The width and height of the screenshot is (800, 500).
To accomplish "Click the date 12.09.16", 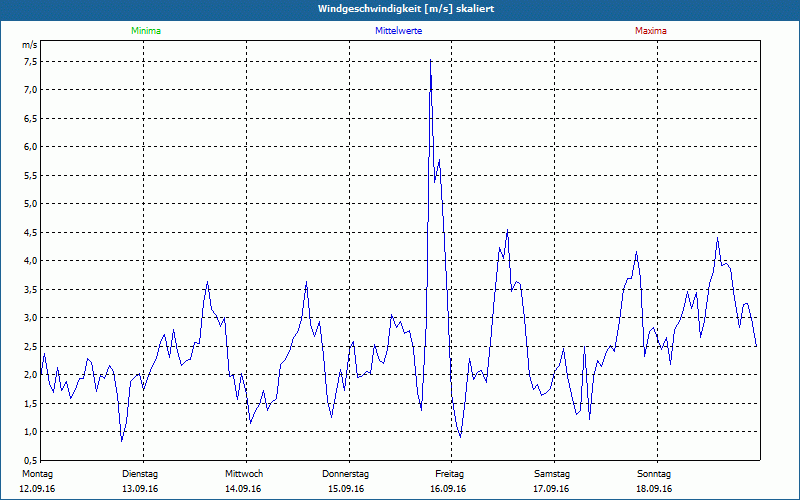I will [37, 489].
